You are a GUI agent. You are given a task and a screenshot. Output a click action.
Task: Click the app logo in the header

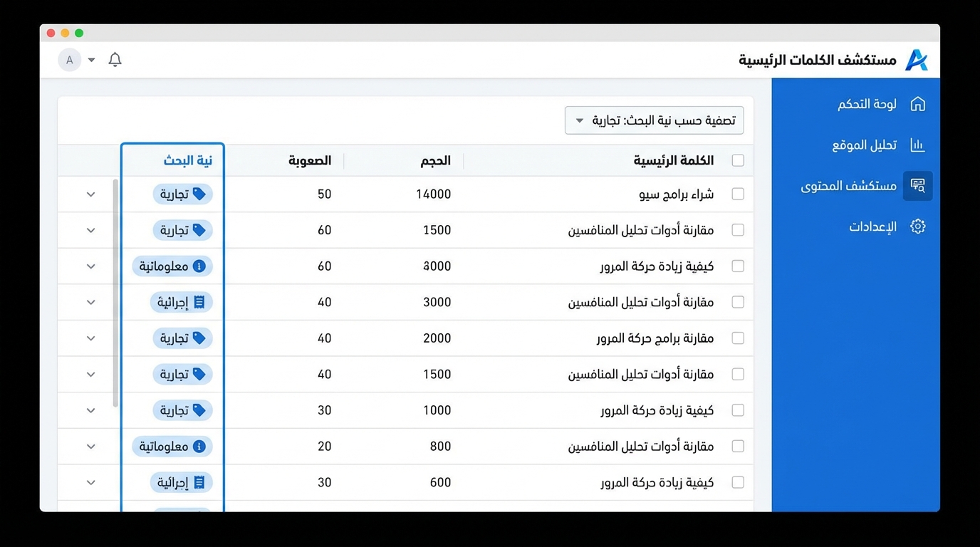[x=917, y=60]
